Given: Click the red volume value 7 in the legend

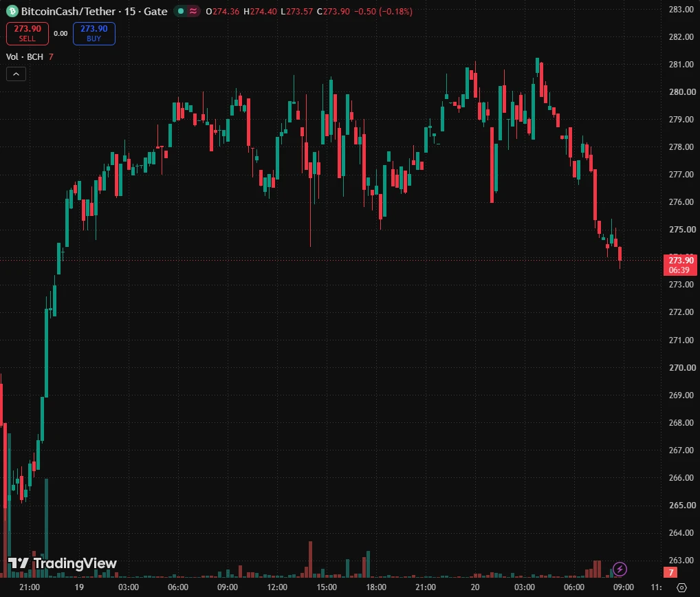Looking at the screenshot, I should click(51, 56).
